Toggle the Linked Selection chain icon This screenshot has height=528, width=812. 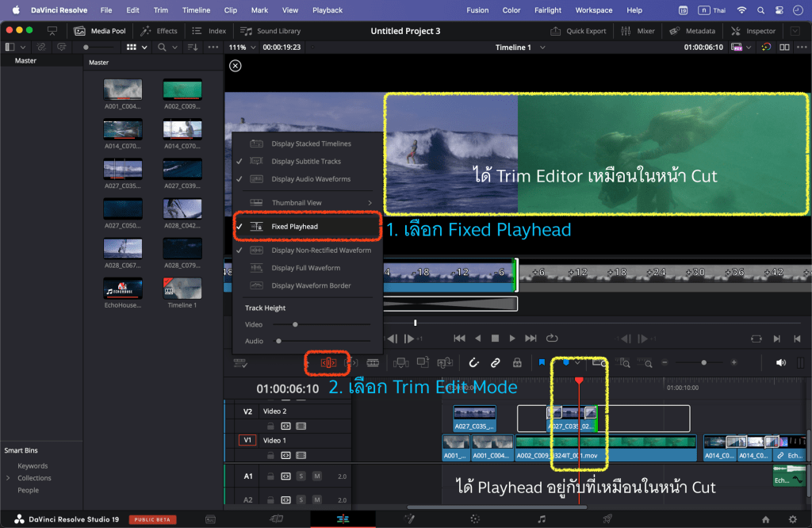click(495, 363)
